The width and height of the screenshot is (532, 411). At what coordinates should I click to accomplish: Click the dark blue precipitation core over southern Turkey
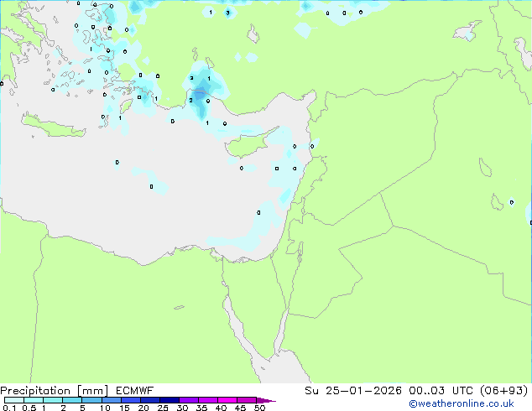(x=200, y=93)
